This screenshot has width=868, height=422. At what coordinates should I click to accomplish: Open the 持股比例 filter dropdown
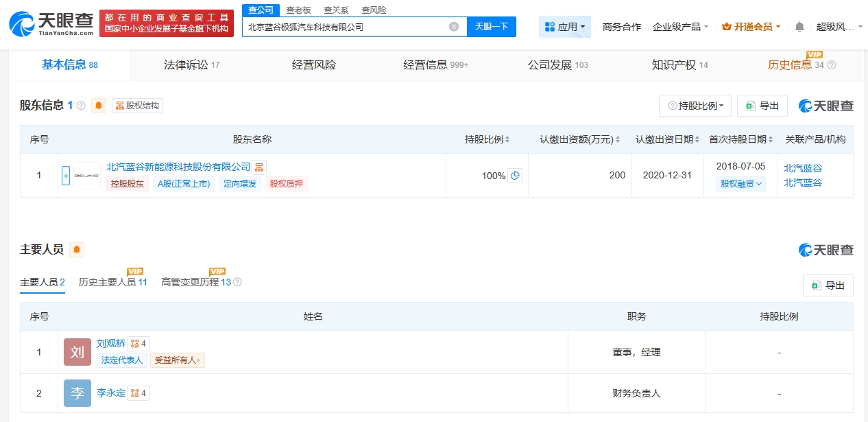(x=695, y=106)
